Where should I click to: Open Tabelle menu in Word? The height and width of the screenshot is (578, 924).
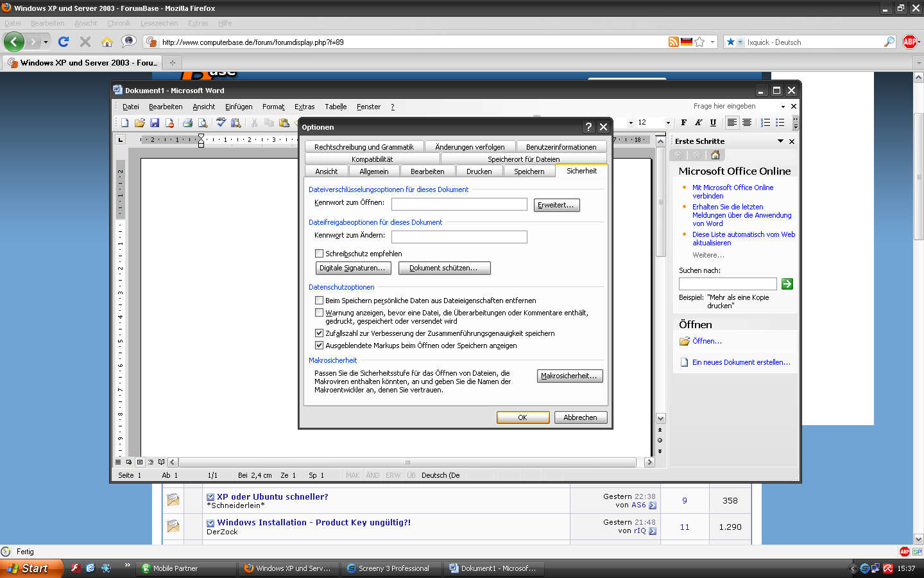pyautogui.click(x=336, y=107)
